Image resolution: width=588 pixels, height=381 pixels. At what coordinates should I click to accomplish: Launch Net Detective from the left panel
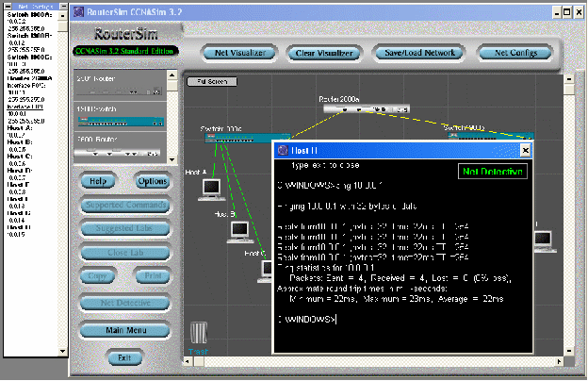click(125, 303)
